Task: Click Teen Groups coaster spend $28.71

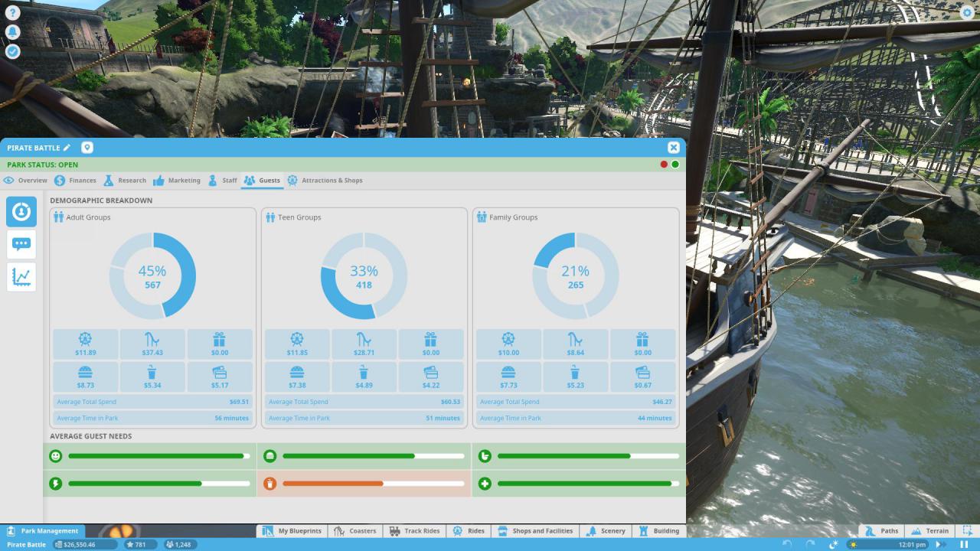Action: point(364,344)
